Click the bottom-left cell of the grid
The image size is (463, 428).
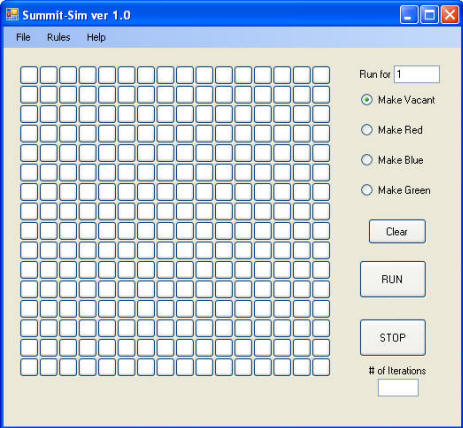[x=29, y=367]
